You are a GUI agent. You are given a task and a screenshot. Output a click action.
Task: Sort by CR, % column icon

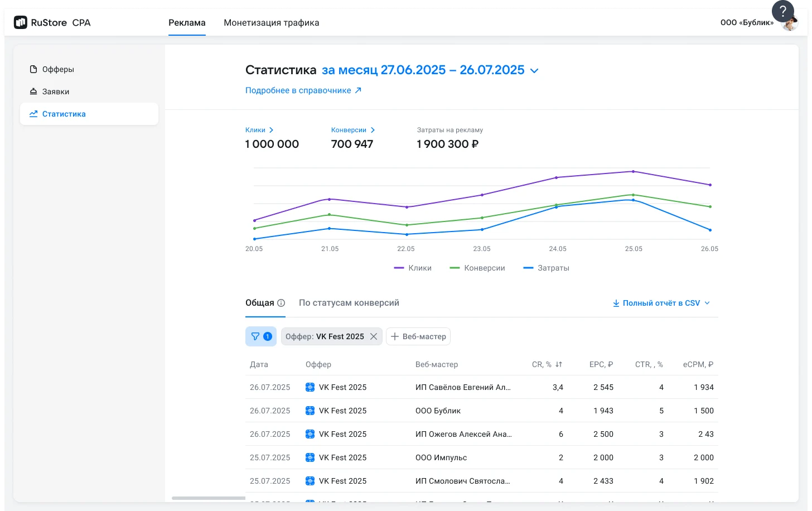[558, 364]
